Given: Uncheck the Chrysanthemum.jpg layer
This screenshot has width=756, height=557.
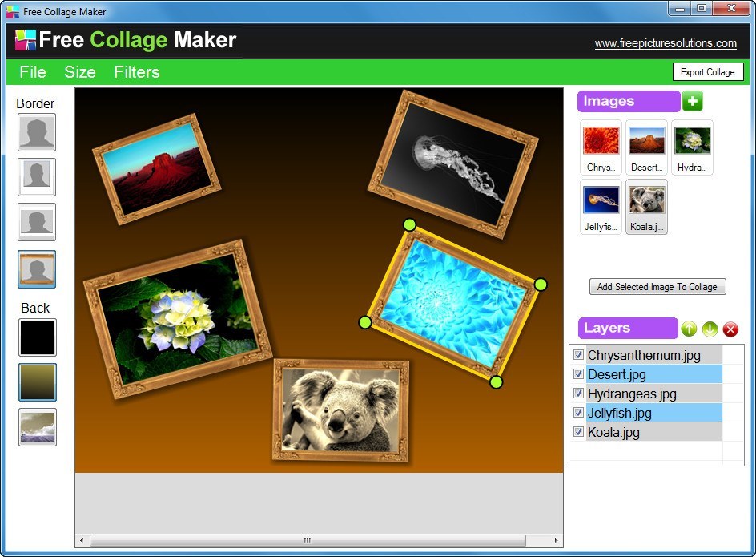Looking at the screenshot, I should pyautogui.click(x=579, y=354).
